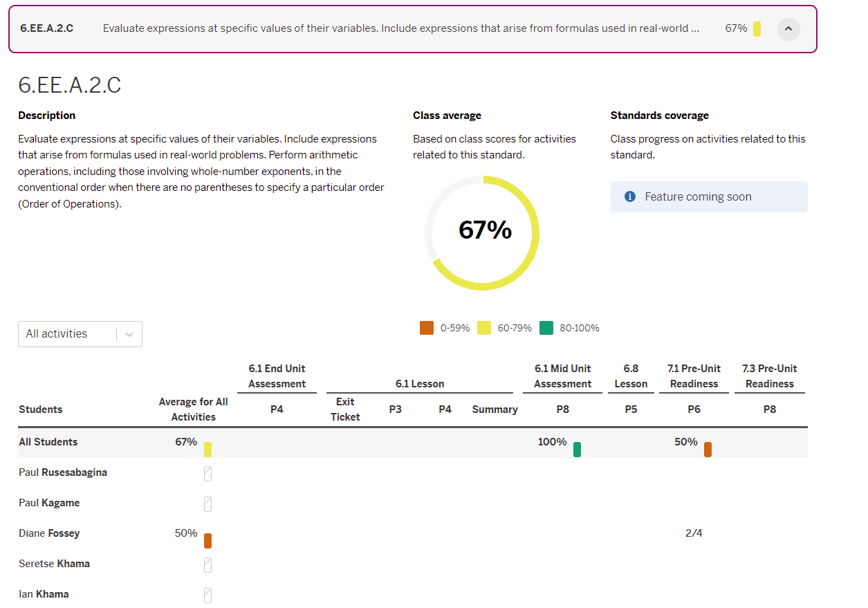The height and width of the screenshot is (608, 868).
Task: Open Diane Fossey's student detail
Action: point(49,533)
